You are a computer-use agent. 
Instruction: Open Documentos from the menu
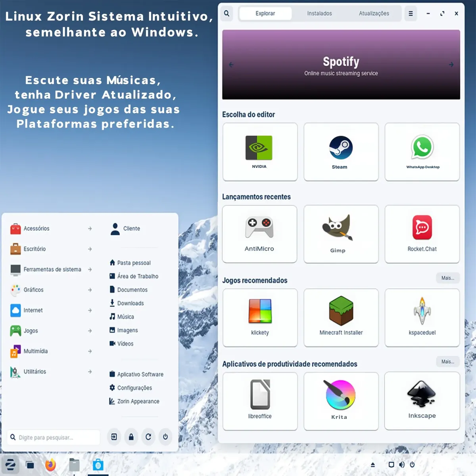tap(129, 290)
